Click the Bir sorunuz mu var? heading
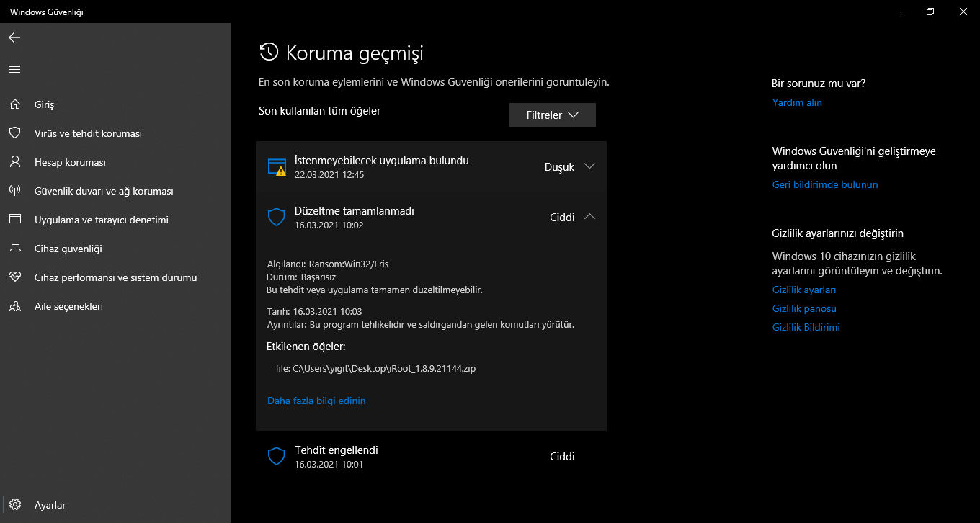Screen dimensions: 980x523 pos(819,84)
